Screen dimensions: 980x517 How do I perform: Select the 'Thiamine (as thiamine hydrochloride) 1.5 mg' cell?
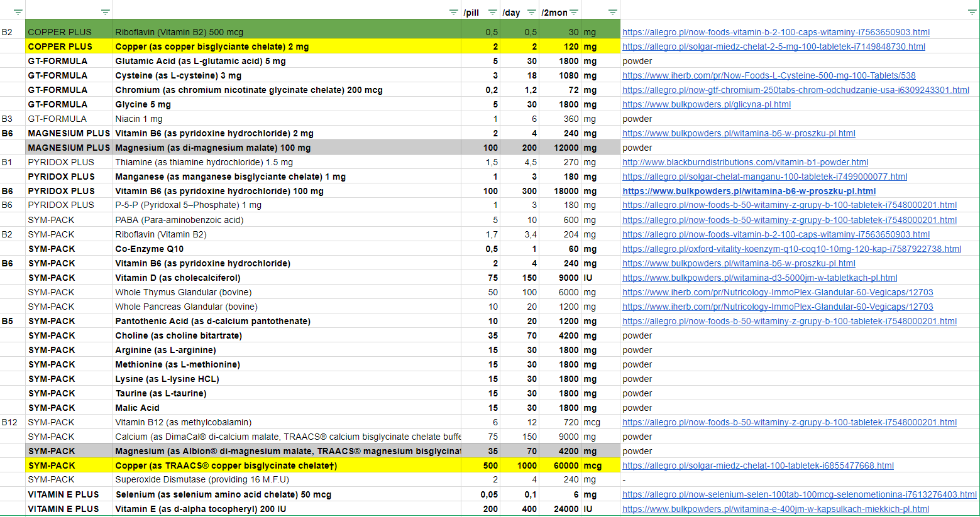coord(287,162)
